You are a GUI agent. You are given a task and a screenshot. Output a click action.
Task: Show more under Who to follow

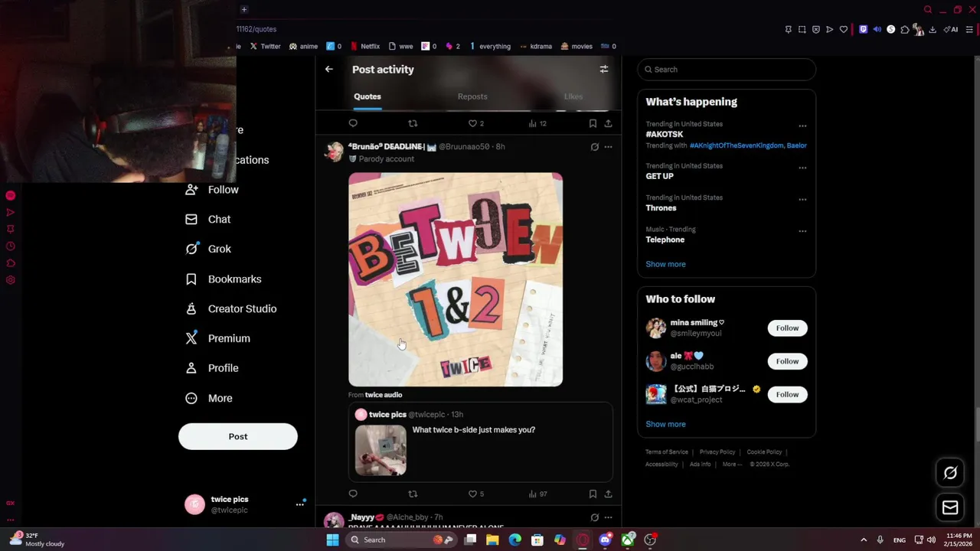coord(665,424)
